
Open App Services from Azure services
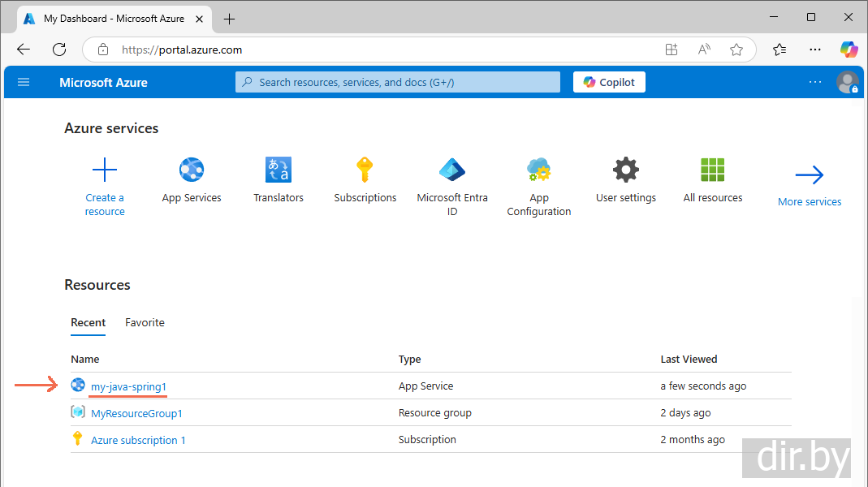(192, 170)
